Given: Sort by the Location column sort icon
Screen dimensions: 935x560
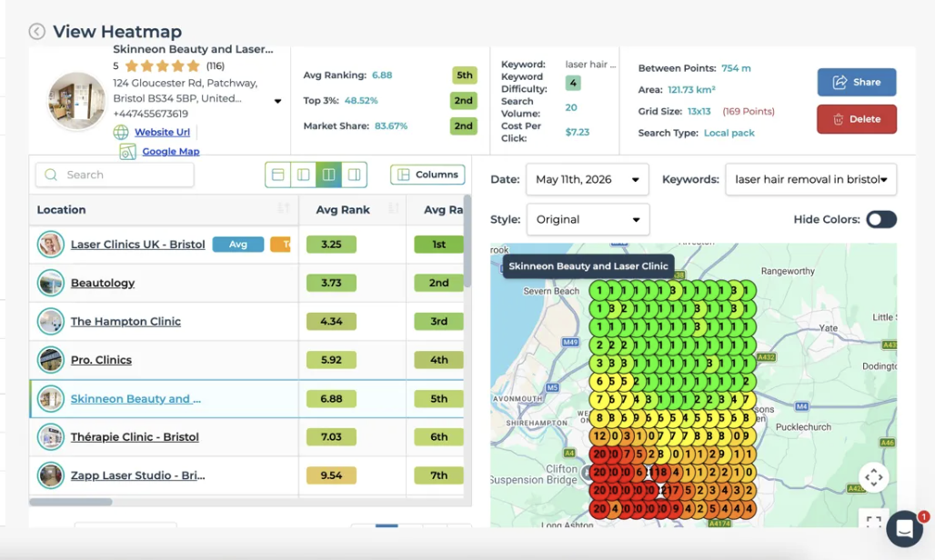Looking at the screenshot, I should point(283,208).
